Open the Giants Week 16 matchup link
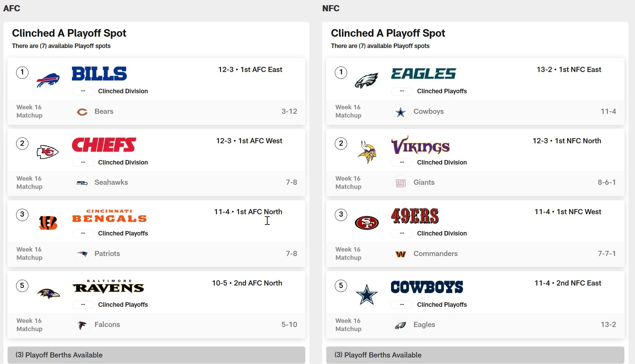Screen dimensions: 635x364 tap(424, 183)
